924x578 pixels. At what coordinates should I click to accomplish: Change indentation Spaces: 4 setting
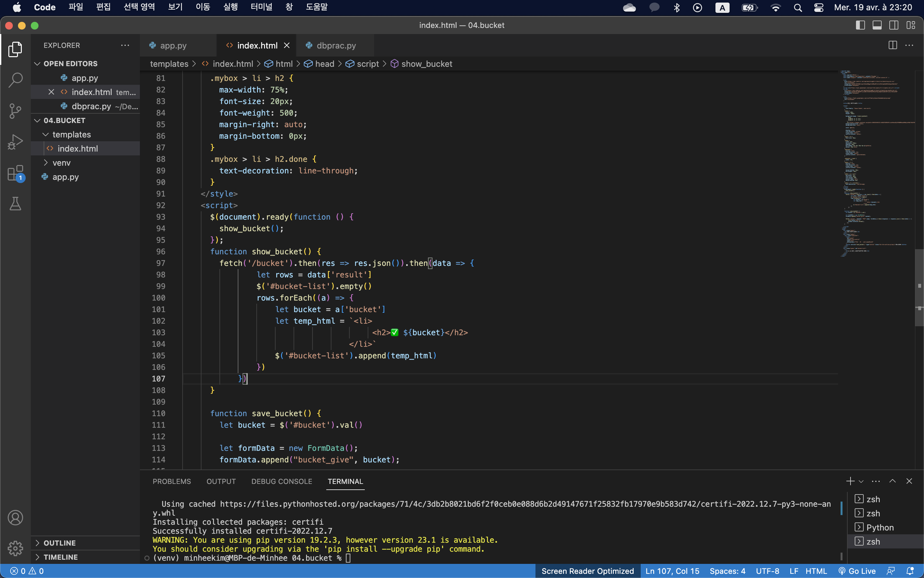[727, 571]
